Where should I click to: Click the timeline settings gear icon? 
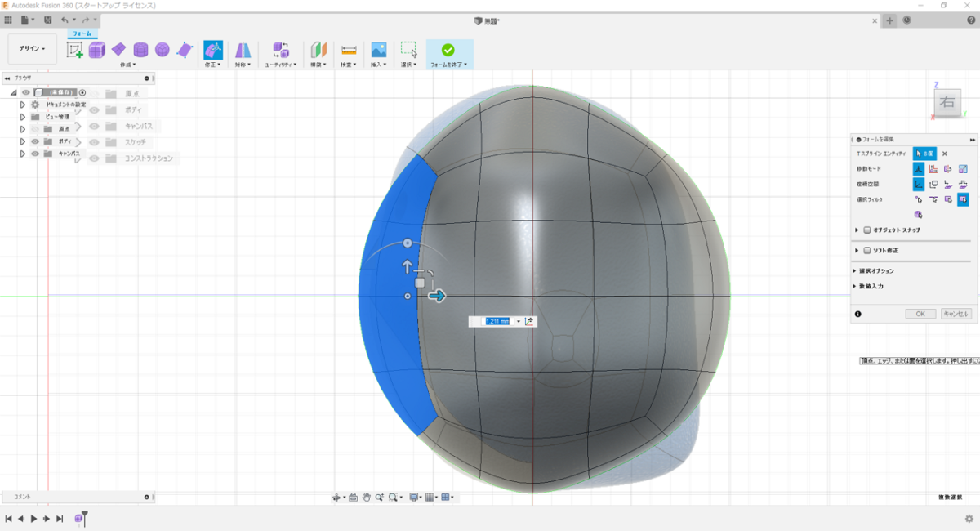pos(969,518)
